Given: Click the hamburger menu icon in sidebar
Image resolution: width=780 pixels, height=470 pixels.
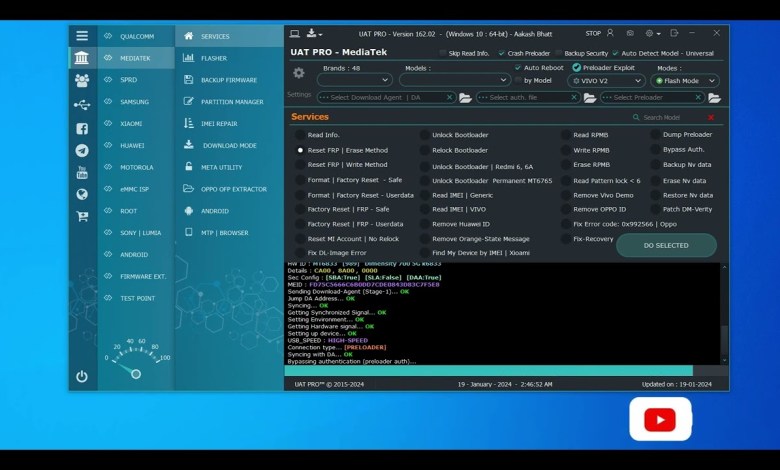Looking at the screenshot, I should point(82,36).
